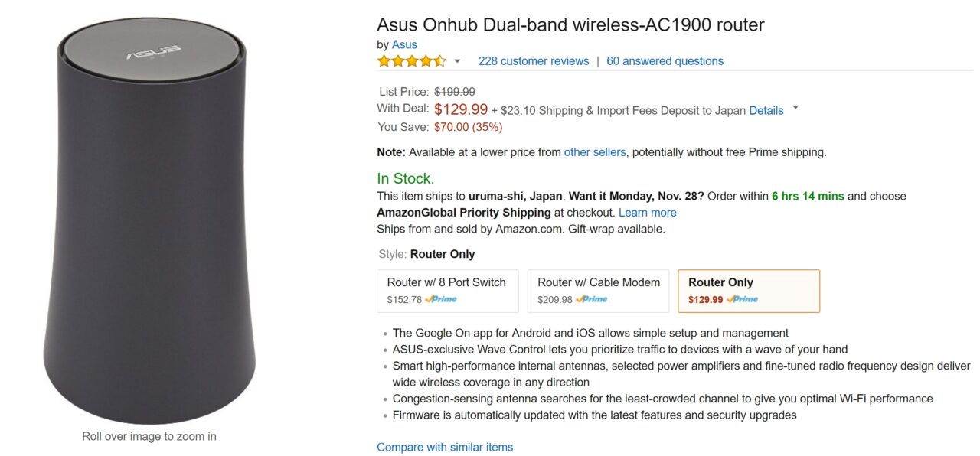This screenshot has height=456, width=980.
Task: Open the 60 answered questions link
Action: (665, 61)
